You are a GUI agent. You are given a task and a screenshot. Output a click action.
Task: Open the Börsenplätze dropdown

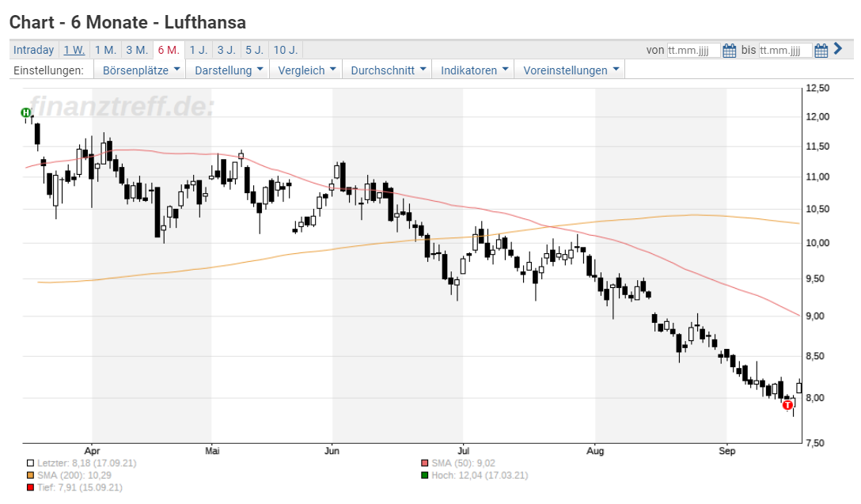(141, 70)
